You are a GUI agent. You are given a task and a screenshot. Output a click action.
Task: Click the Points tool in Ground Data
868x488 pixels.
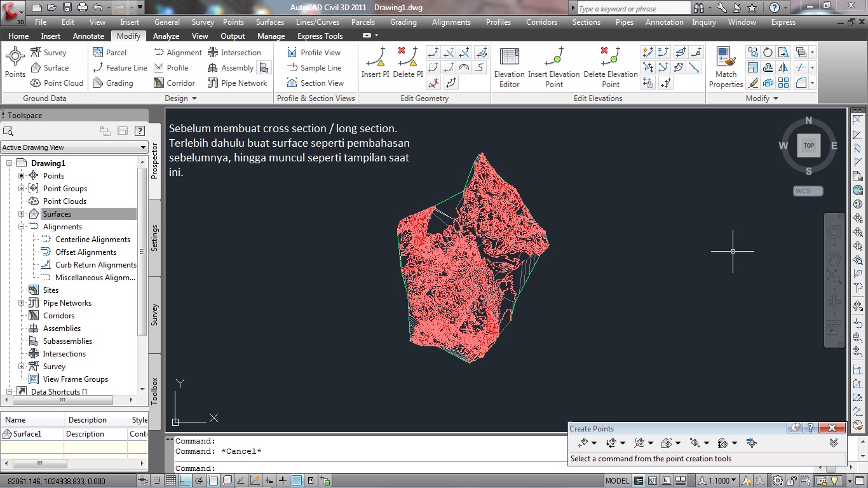15,63
